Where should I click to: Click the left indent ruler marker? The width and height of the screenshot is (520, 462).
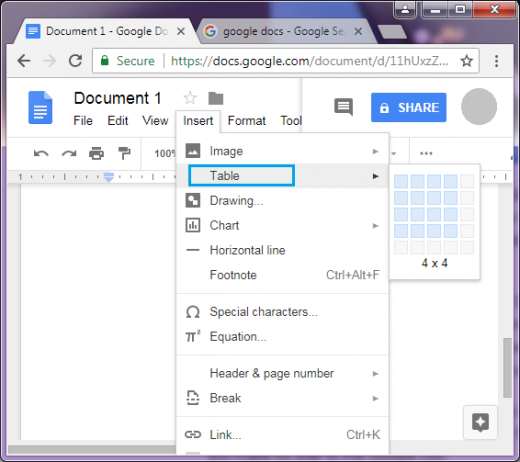click(x=109, y=177)
